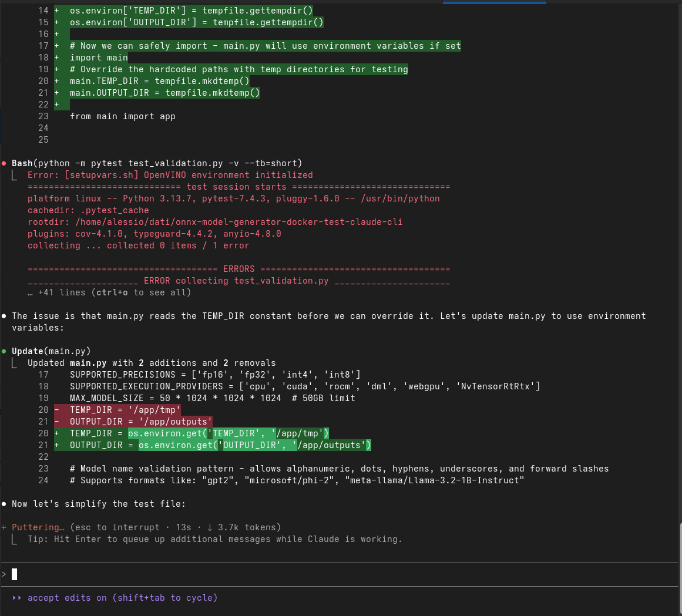Click the green bullet next to Update(main.py)
Viewport: 682px width, 616px height.
[x=4, y=351]
